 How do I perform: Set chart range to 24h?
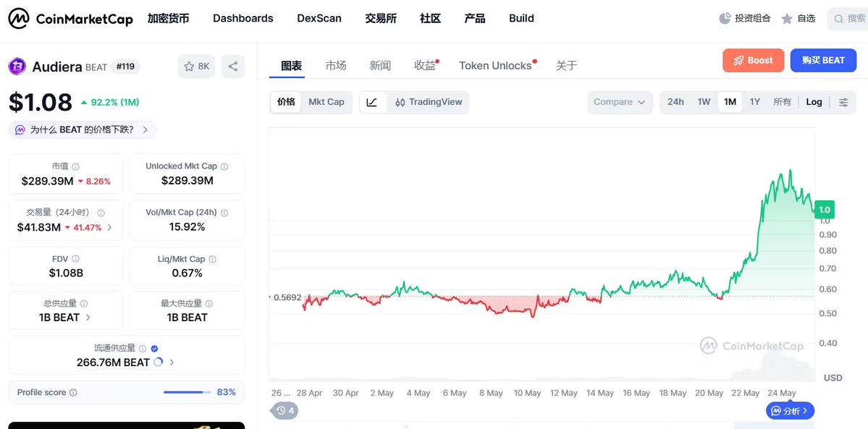pos(675,103)
